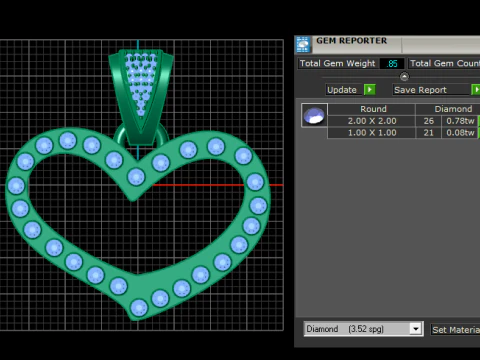Image resolution: width=480 pixels, height=360 pixels.
Task: Click the Gem Reporter title text
Action: click(x=351, y=41)
